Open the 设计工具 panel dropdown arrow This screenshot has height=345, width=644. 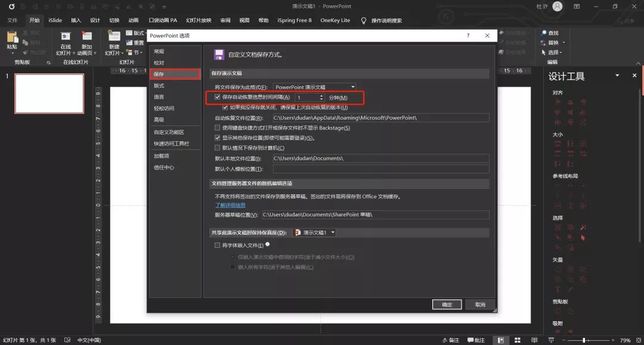coord(617,76)
